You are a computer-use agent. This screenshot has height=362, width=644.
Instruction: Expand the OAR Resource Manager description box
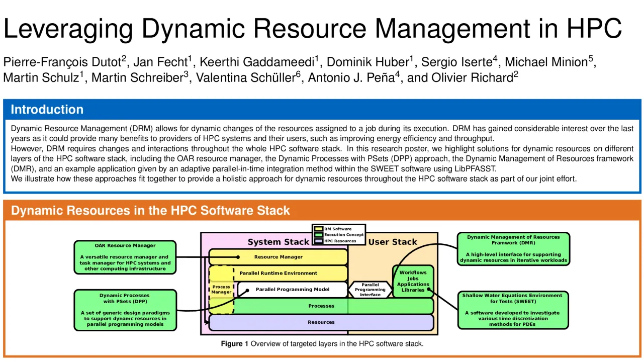point(125,257)
